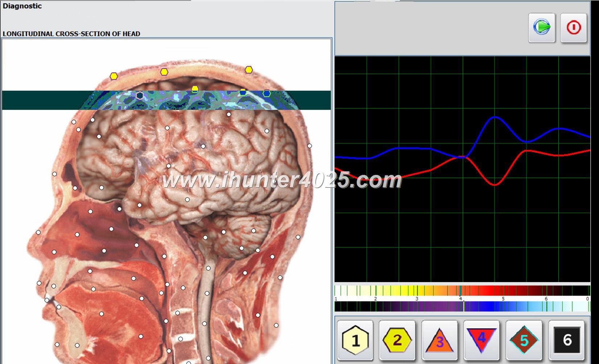The height and width of the screenshot is (364, 599).
Task: Click the middle yellow hexagon atop the skull
Action: 164,72
